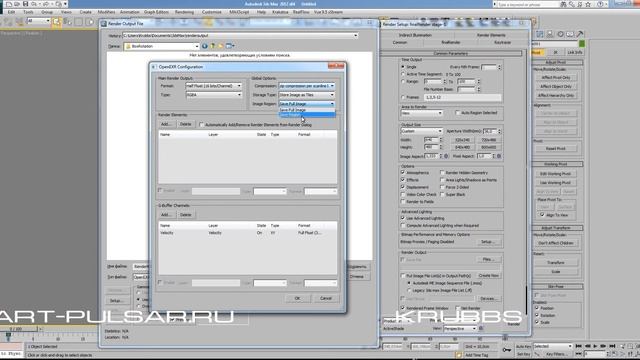The height and width of the screenshot is (360, 640).
Task: Toggle the Super Black checkbox
Action: 442,195
